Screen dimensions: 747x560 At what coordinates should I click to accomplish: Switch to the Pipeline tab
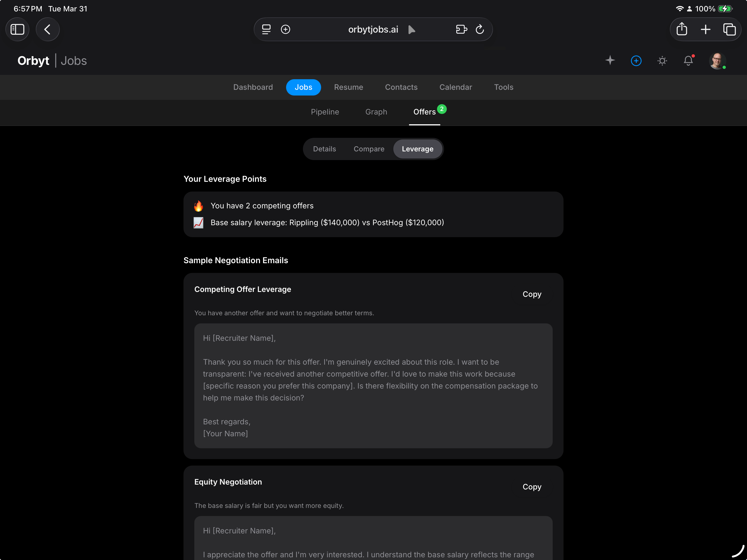325,112
